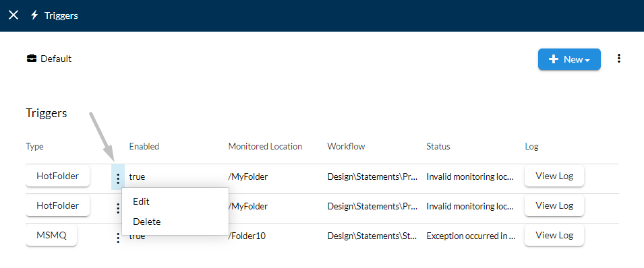Click the Status column header

[x=438, y=147]
